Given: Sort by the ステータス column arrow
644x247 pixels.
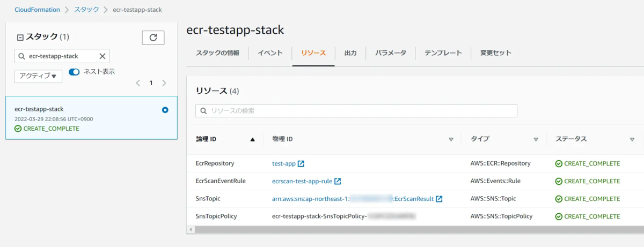Looking at the screenshot, I should pyautogui.click(x=632, y=139).
